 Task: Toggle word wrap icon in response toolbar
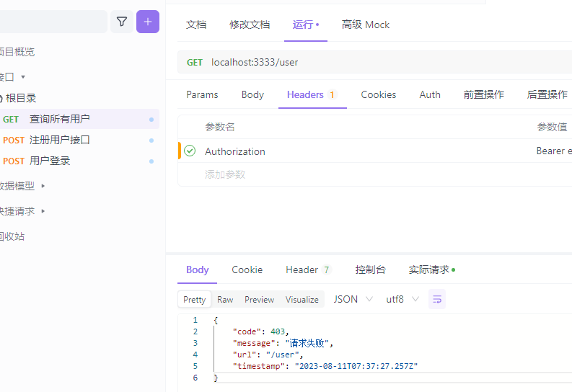(x=436, y=300)
